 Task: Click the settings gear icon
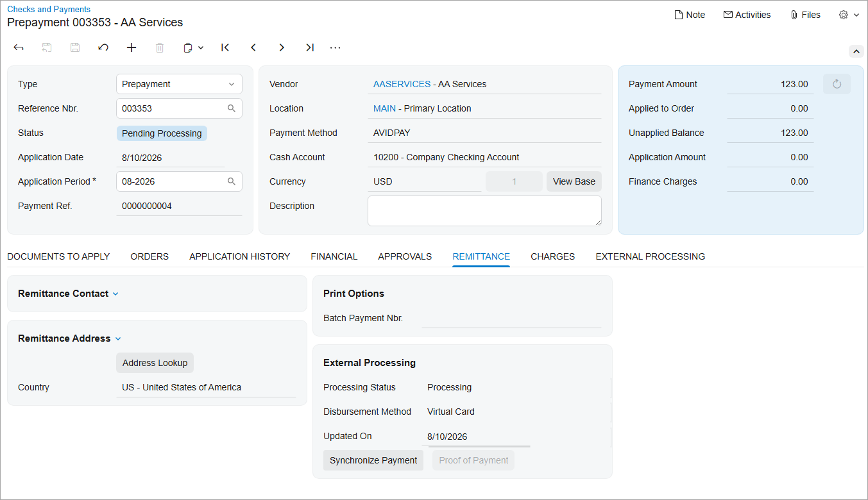pyautogui.click(x=844, y=15)
